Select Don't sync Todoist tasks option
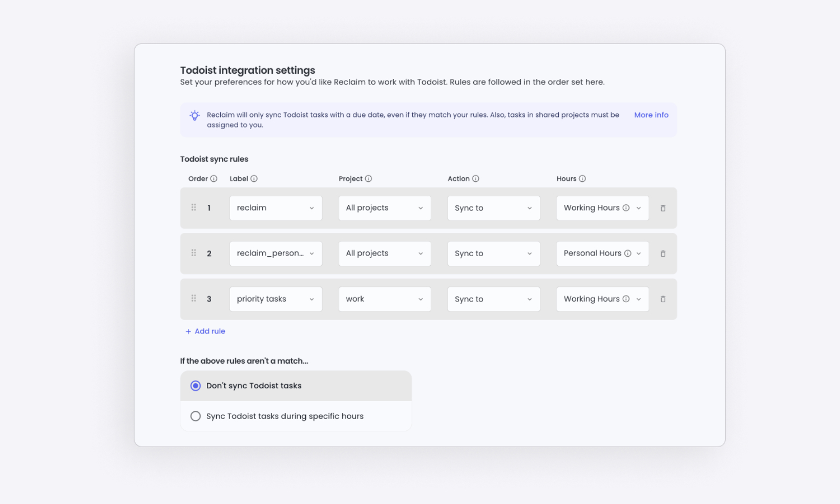Image resolution: width=840 pixels, height=504 pixels. coord(296,386)
